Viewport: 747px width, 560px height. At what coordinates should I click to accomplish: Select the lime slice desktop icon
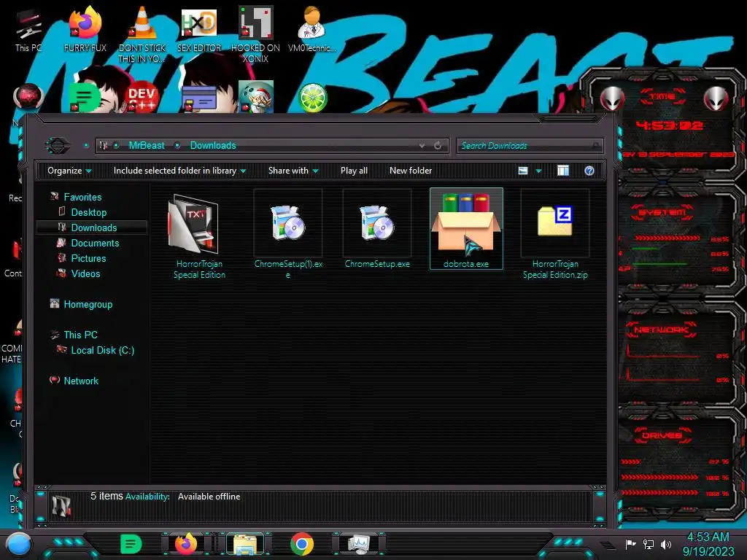pyautogui.click(x=312, y=98)
